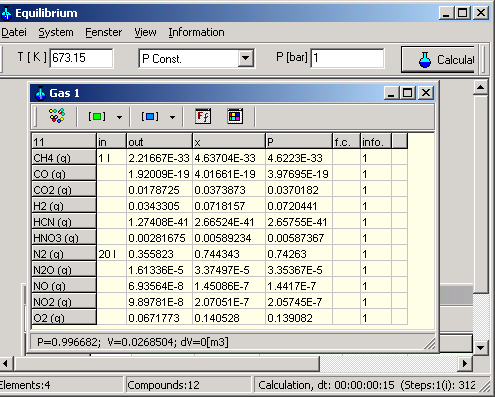Close the Gas 1 child window
Image resolution: width=495 pixels, height=397 pixels.
(x=426, y=92)
